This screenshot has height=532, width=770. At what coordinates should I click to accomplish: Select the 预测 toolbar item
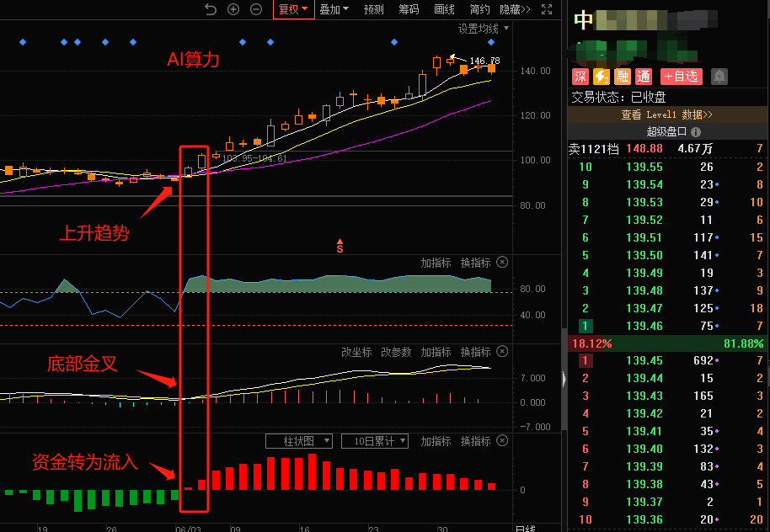pos(374,9)
